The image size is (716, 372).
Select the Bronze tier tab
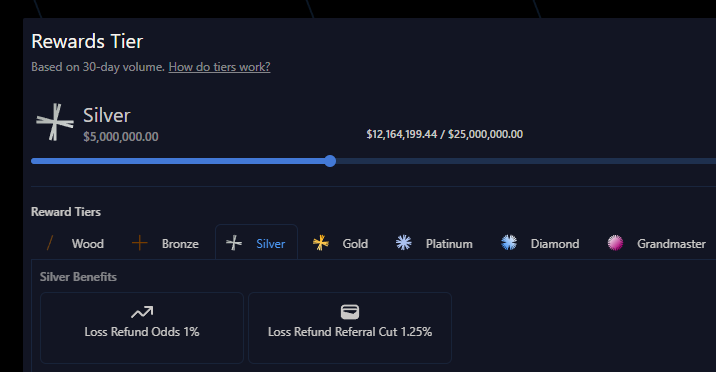165,243
